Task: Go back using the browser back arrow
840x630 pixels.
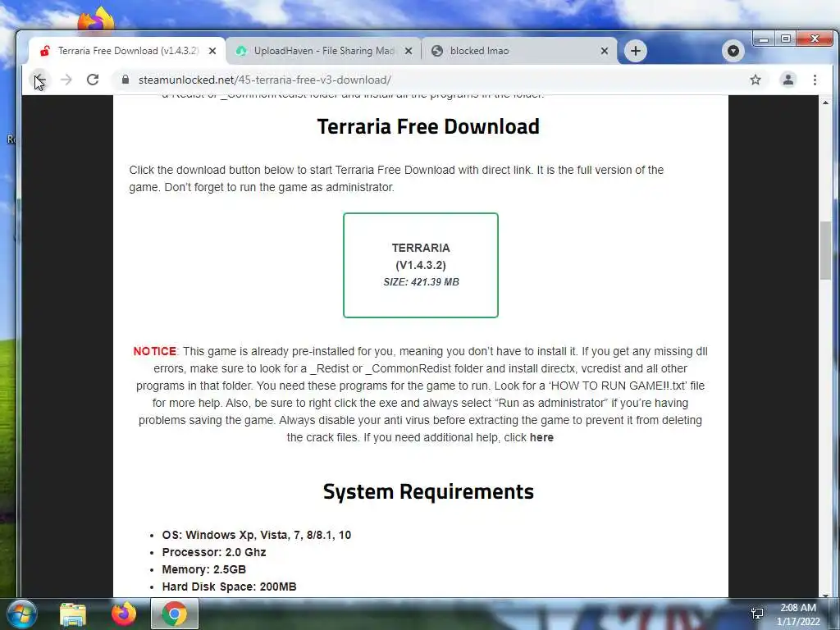Action: pyautogui.click(x=39, y=80)
